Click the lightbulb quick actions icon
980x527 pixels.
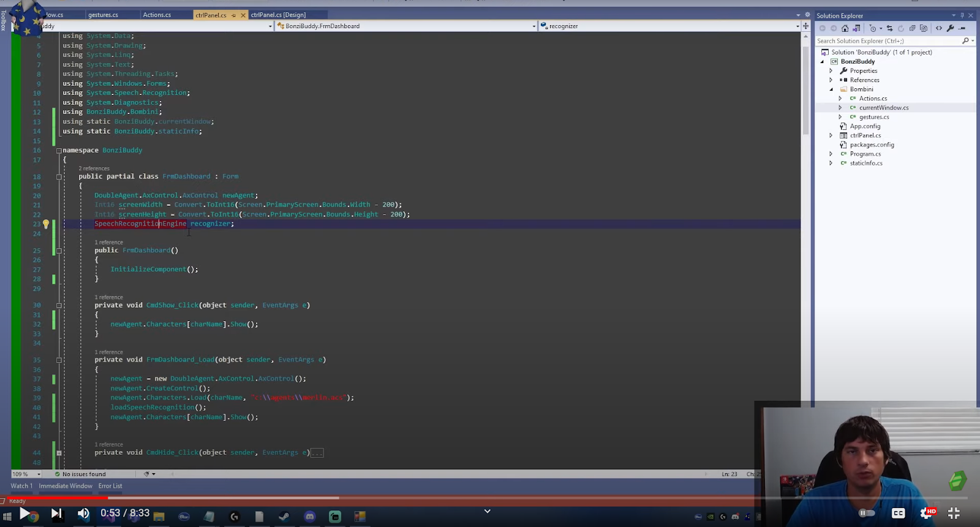click(45, 224)
